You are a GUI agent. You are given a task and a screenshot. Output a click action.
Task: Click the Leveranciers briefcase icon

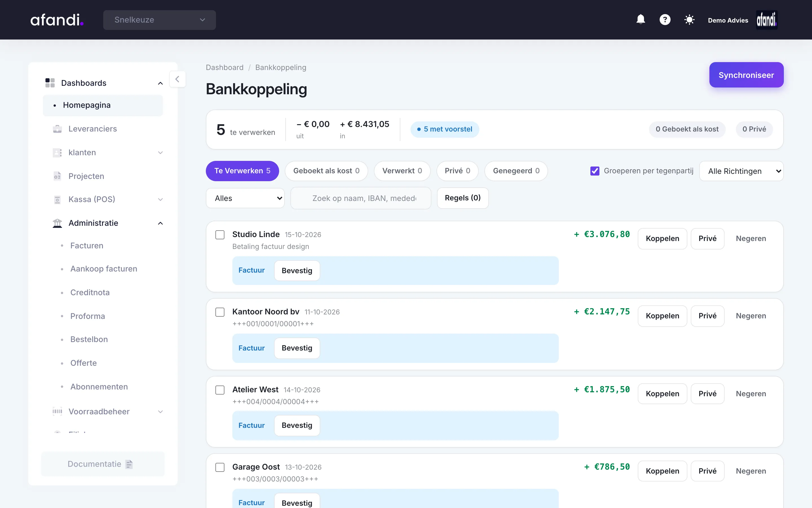point(58,129)
